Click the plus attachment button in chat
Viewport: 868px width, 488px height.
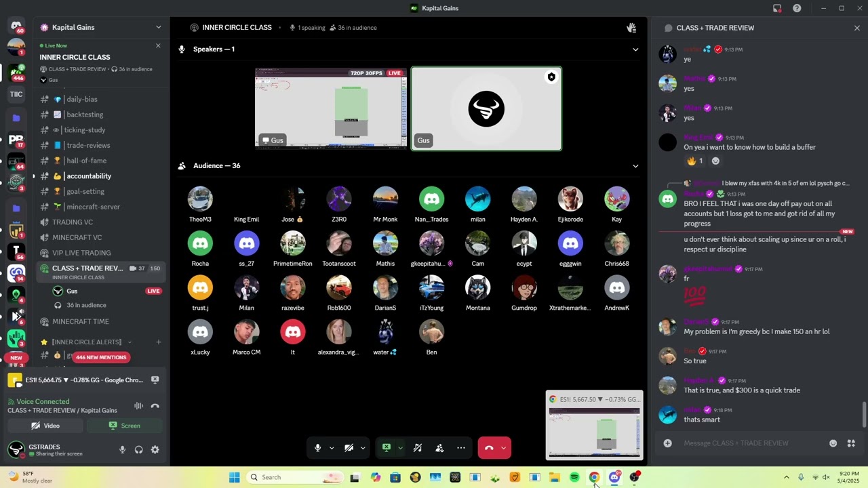tap(667, 443)
